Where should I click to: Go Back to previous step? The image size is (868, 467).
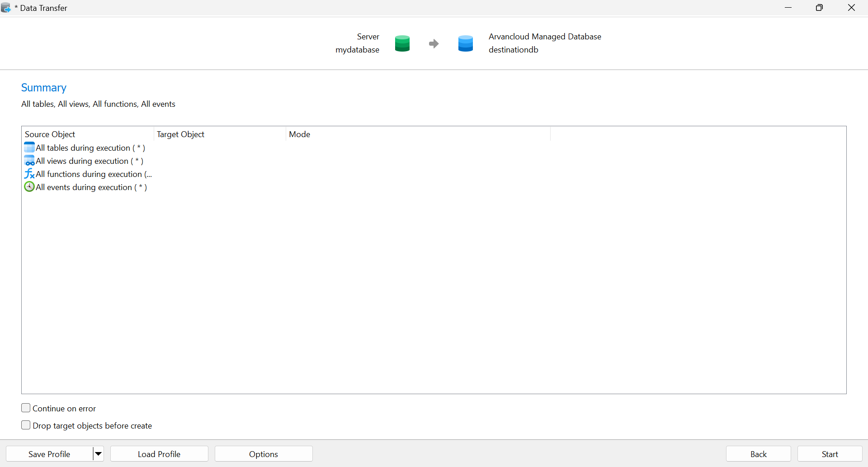point(758,454)
